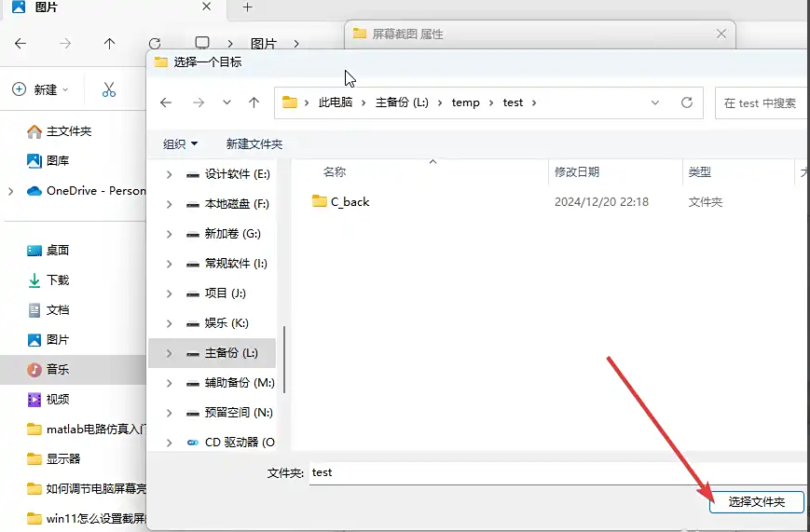
Task: Refresh the test folder address bar
Action: tap(687, 102)
